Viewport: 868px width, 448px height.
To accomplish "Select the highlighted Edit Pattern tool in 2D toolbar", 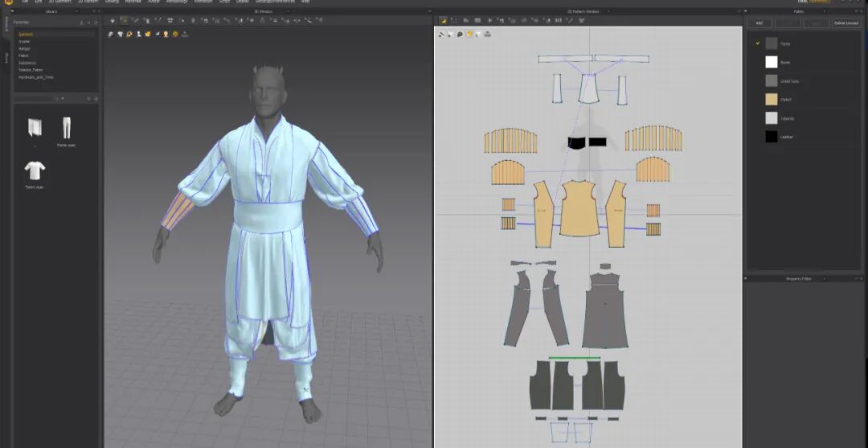I will 444,20.
